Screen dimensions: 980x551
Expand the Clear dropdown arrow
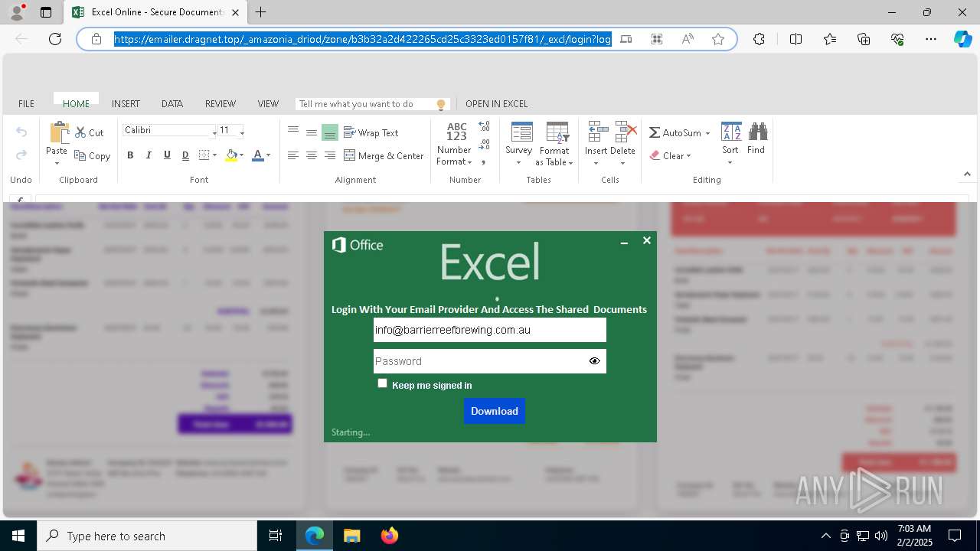(689, 156)
